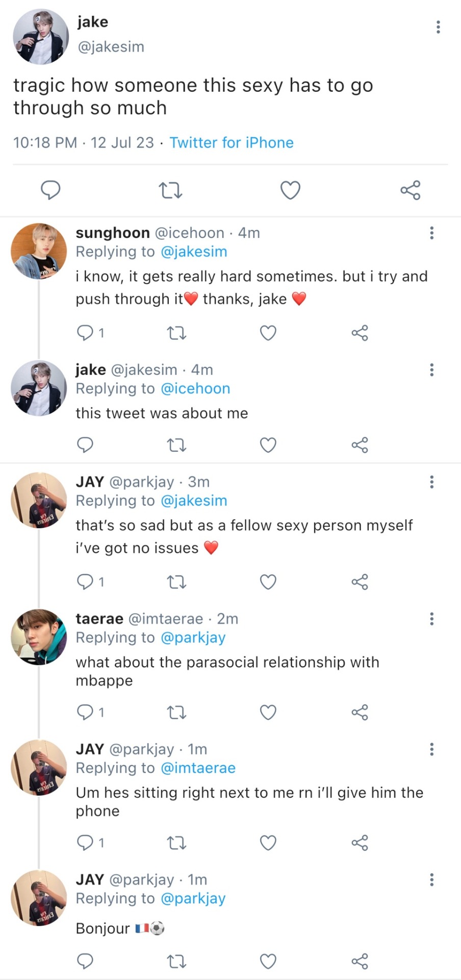Image resolution: width=461 pixels, height=980 pixels.
Task: Open Twitter for iPhone source link
Action: tap(232, 142)
